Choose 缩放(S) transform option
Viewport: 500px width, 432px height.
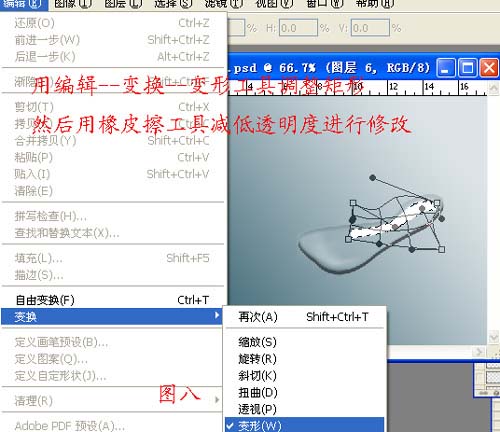click(305, 342)
